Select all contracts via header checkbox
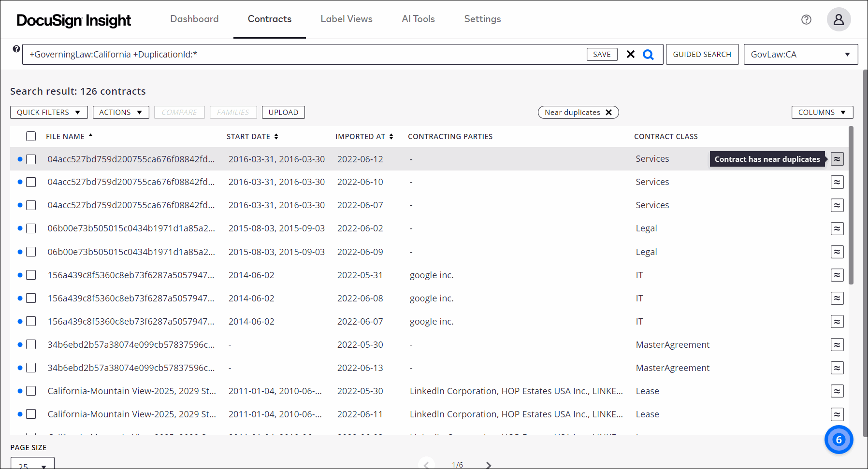This screenshot has height=469, width=868. [31, 136]
